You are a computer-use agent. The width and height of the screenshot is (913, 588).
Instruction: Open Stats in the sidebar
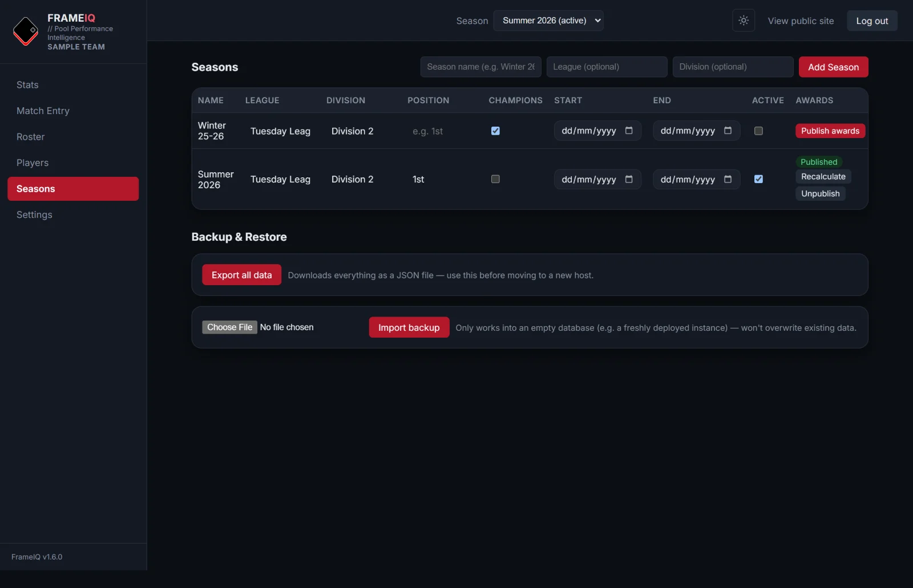(x=73, y=85)
